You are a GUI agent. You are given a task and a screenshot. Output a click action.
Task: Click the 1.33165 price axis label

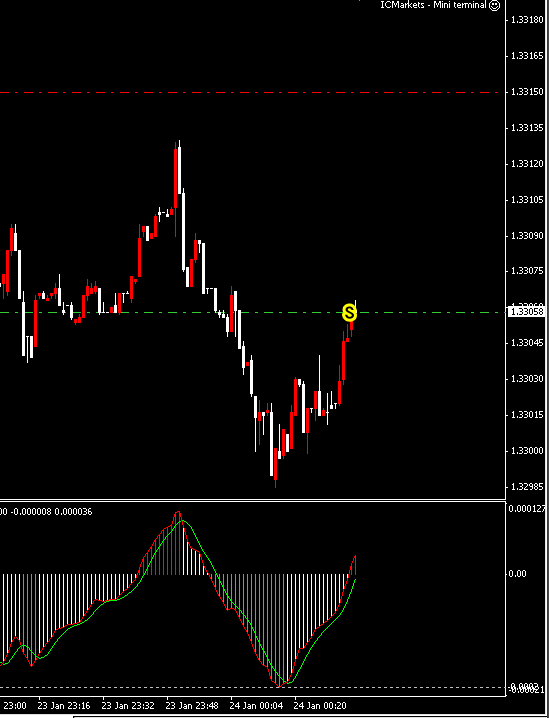527,56
